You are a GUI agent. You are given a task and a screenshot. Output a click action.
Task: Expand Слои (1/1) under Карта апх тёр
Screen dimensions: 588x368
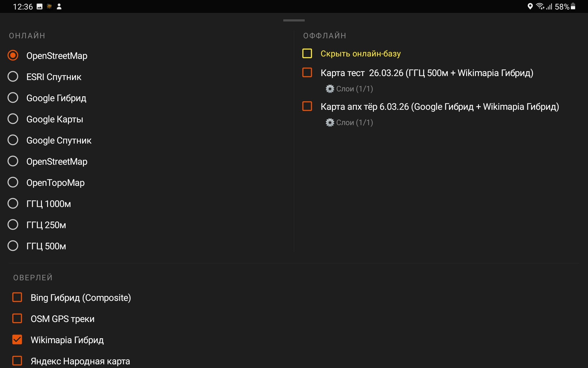[x=354, y=123]
